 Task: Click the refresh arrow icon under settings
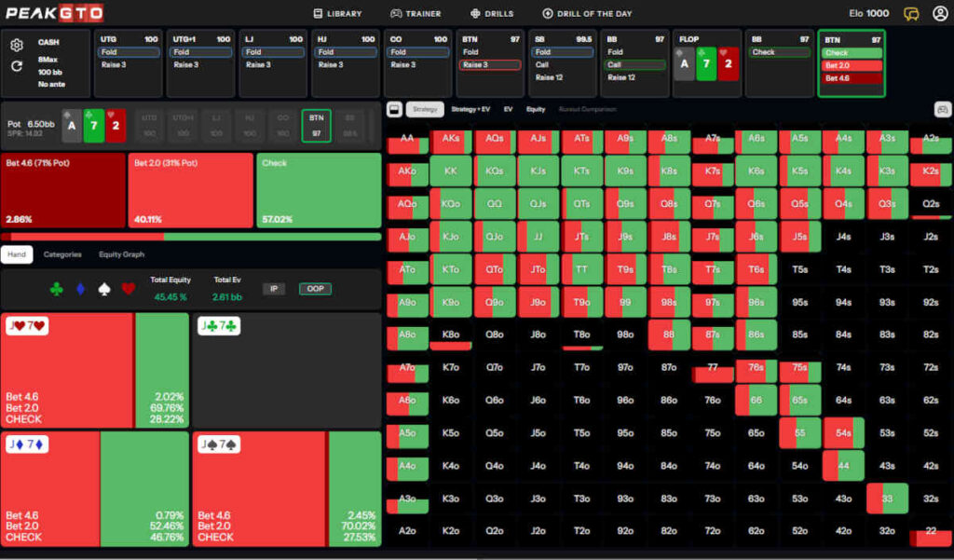17,66
